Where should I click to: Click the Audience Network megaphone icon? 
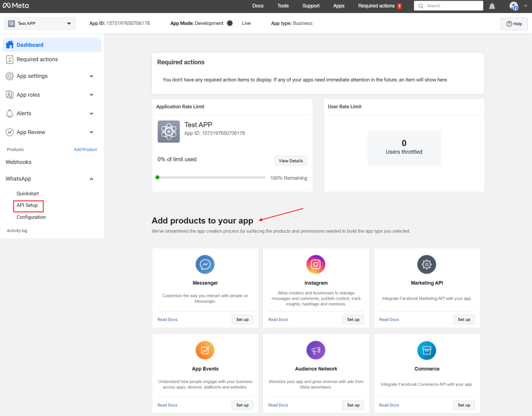[x=316, y=350]
